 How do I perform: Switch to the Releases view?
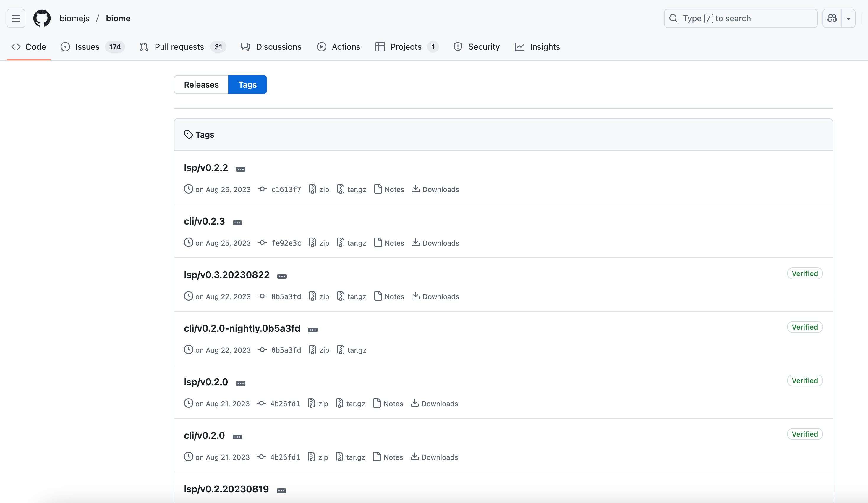coord(201,84)
